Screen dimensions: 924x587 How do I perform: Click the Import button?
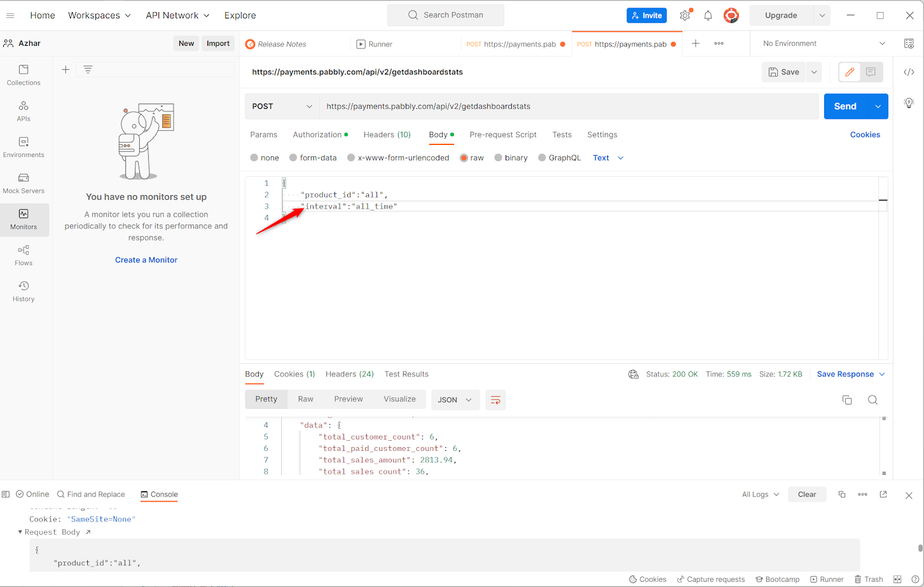[218, 43]
